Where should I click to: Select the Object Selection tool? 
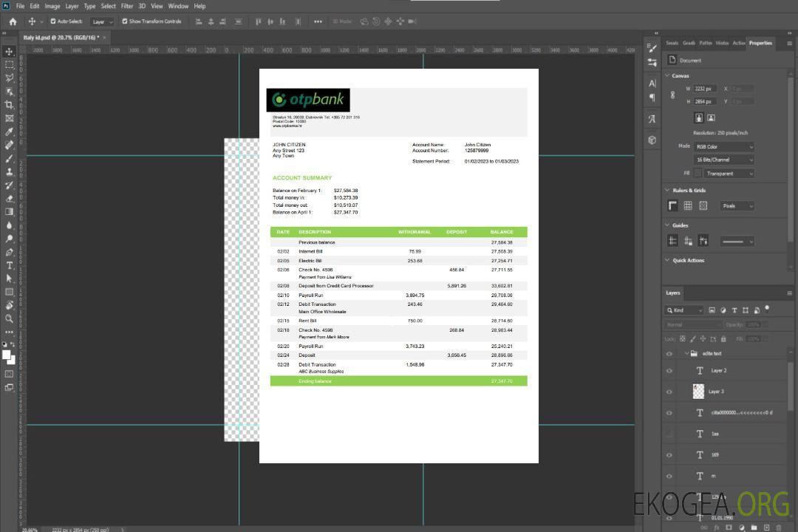(9, 92)
